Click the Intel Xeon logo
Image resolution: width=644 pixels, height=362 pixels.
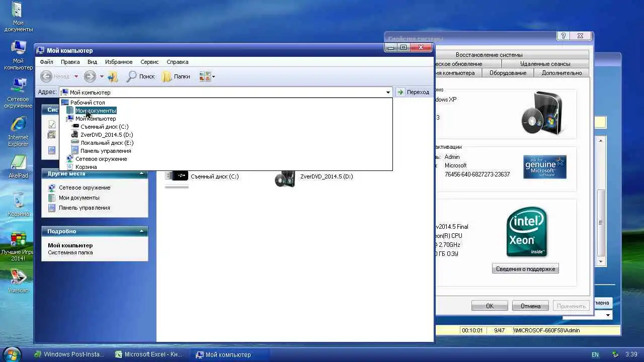tap(526, 232)
